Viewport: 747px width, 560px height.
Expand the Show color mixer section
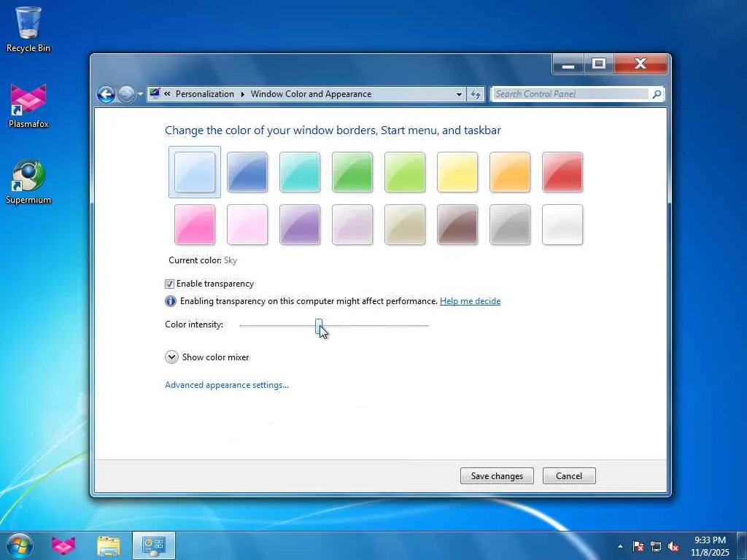[171, 357]
